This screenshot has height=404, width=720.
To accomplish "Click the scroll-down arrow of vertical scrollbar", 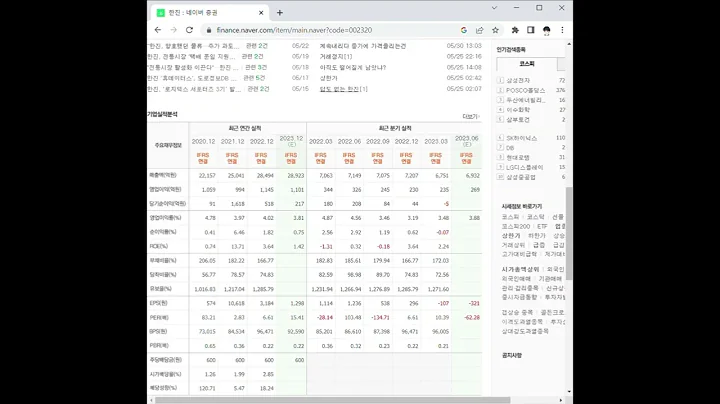I will pos(569,392).
